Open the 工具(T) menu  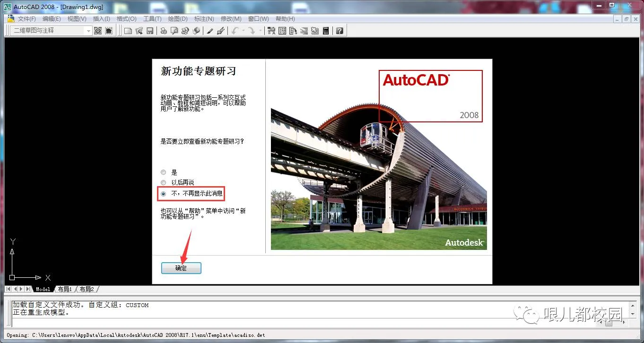152,19
